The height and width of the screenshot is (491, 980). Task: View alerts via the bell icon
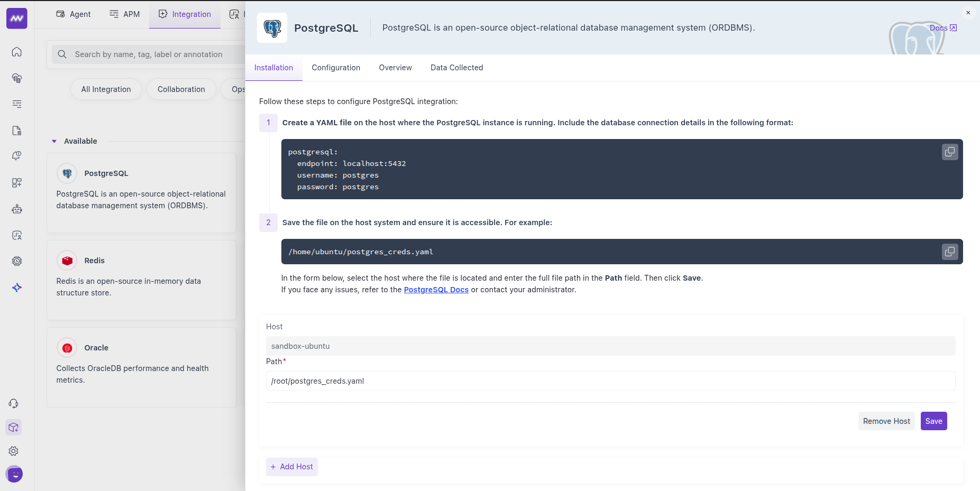click(16, 155)
